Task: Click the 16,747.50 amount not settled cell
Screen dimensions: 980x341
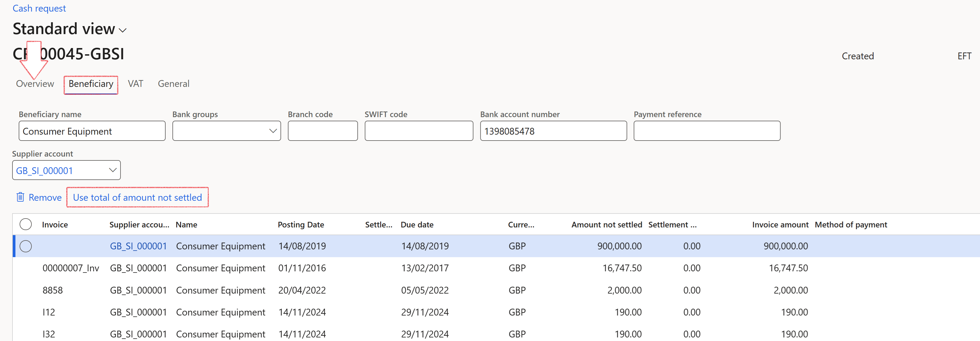Action: pyautogui.click(x=622, y=268)
